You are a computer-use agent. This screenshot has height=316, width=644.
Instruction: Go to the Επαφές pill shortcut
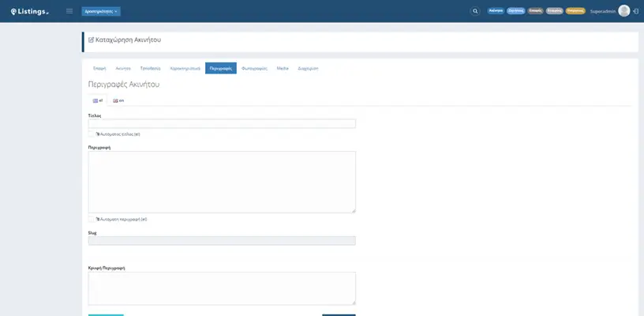pyautogui.click(x=535, y=11)
